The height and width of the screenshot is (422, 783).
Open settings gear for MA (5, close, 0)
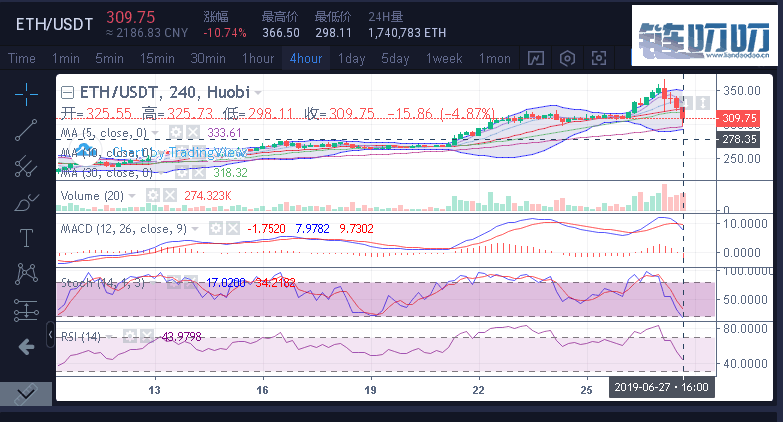click(175, 133)
